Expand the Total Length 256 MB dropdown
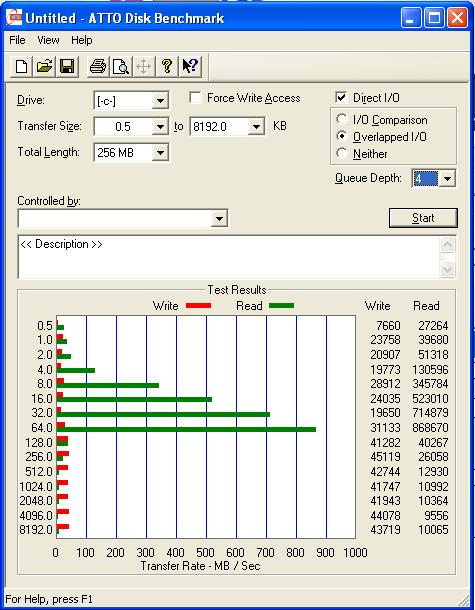This screenshot has width=475, height=610. click(160, 152)
